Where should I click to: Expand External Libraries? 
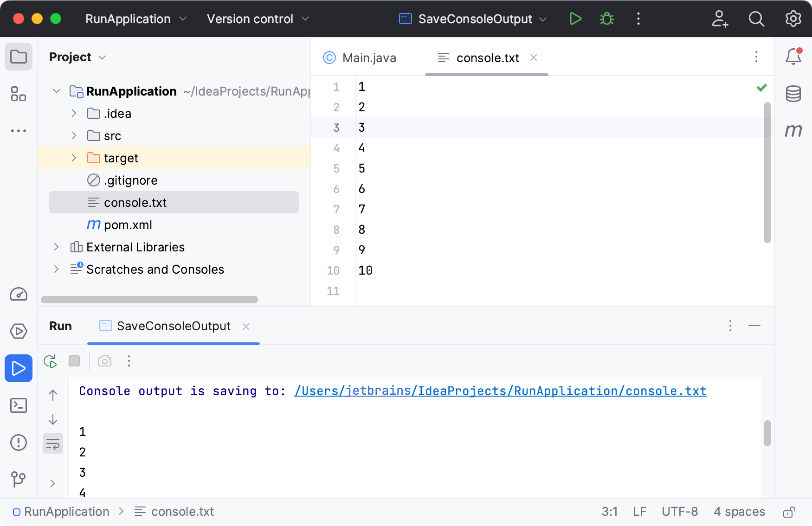(x=56, y=247)
